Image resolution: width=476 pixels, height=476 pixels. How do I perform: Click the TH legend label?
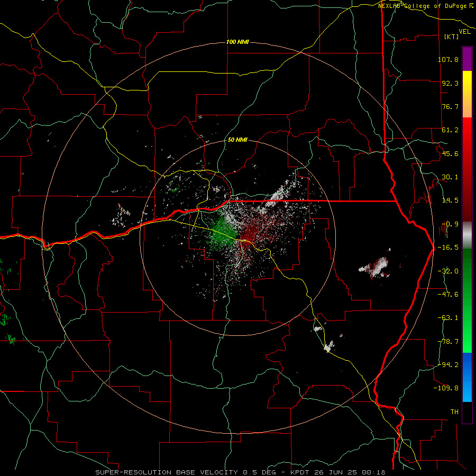454,411
